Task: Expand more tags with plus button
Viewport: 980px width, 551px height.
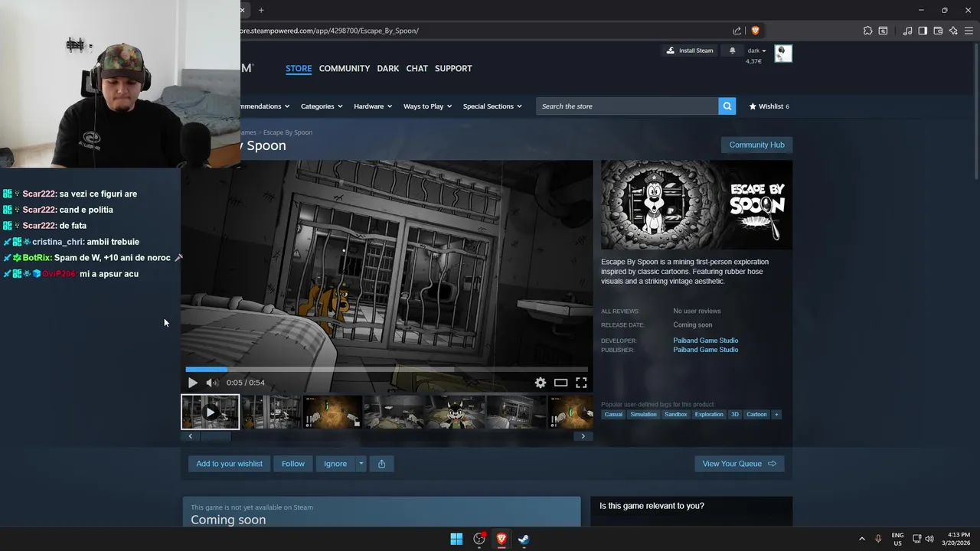Action: point(776,415)
